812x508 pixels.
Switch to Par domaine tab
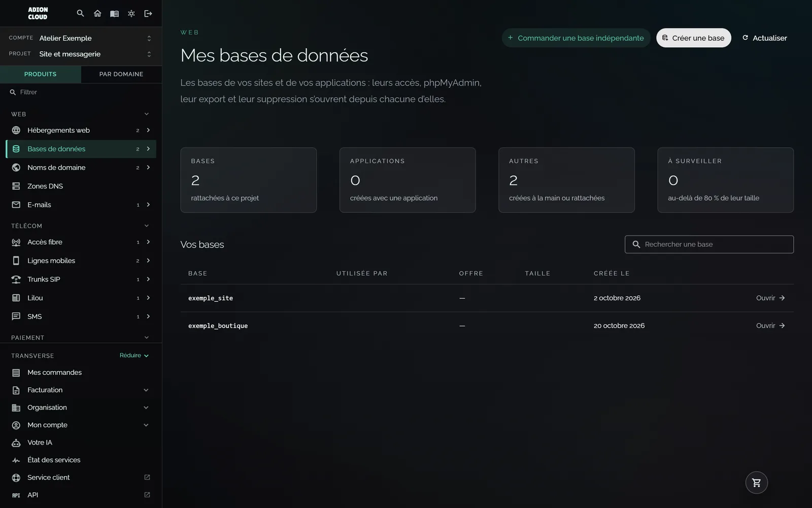pos(121,74)
